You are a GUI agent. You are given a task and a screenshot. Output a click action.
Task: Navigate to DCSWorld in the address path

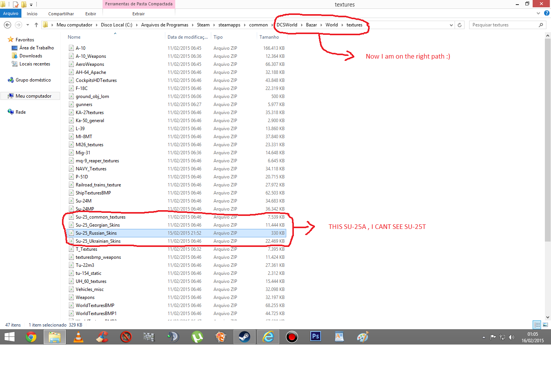pyautogui.click(x=287, y=25)
